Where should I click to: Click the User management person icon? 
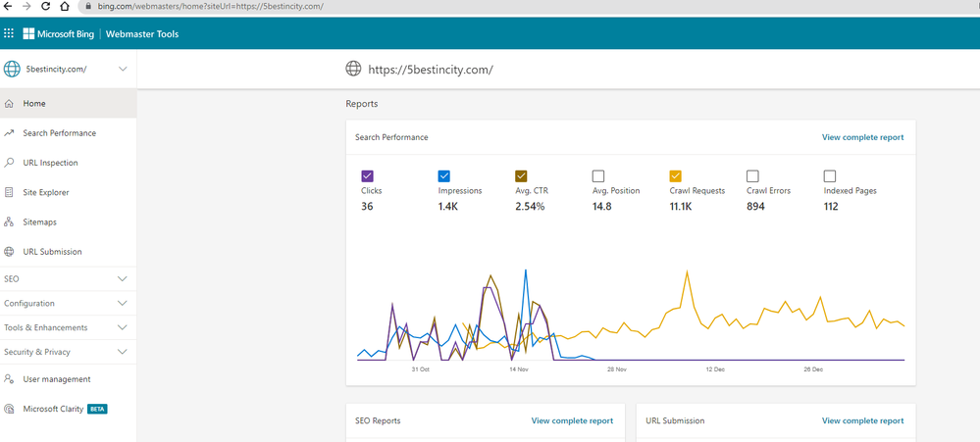(9, 379)
